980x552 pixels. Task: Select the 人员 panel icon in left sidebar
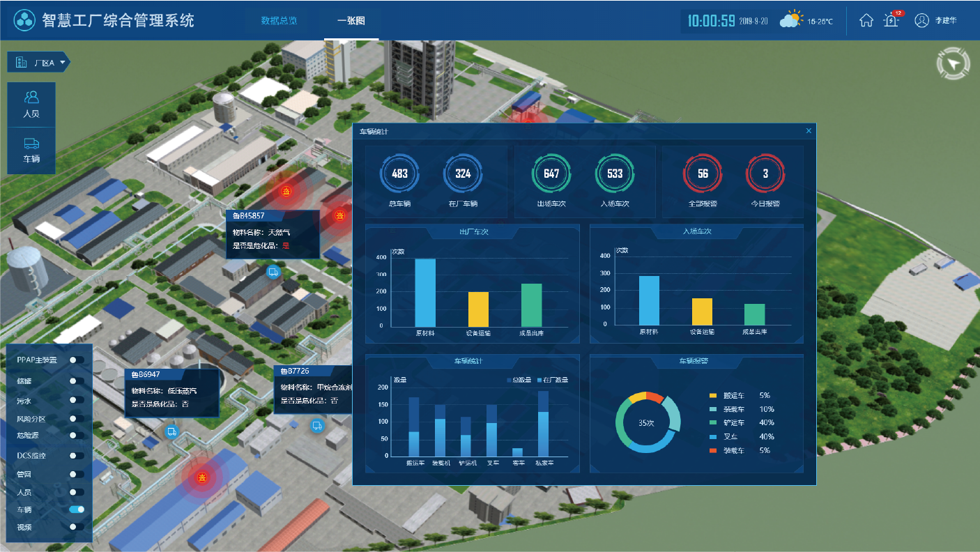click(31, 105)
